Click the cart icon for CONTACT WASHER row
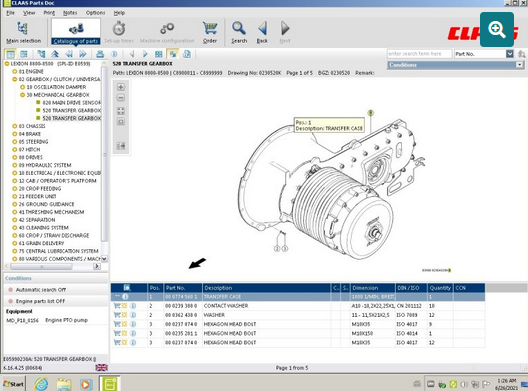 117,306
